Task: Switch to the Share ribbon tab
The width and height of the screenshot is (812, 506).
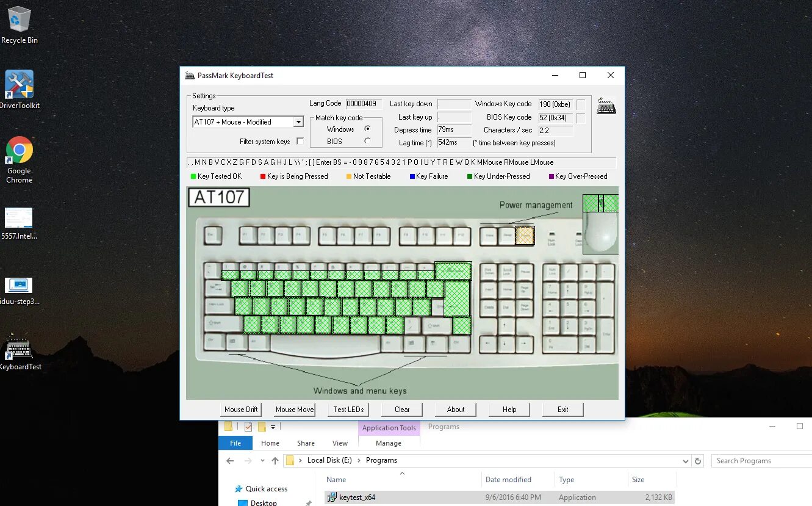Action: (x=306, y=443)
